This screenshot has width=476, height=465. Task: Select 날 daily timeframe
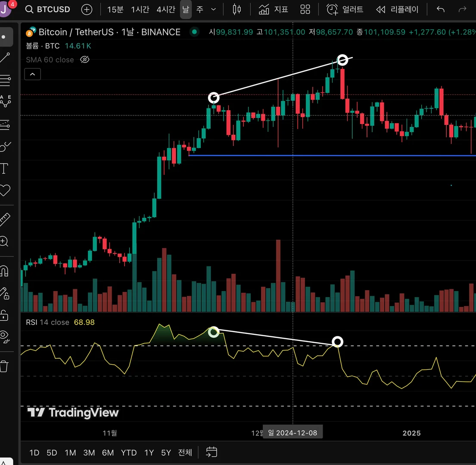pyautogui.click(x=186, y=9)
